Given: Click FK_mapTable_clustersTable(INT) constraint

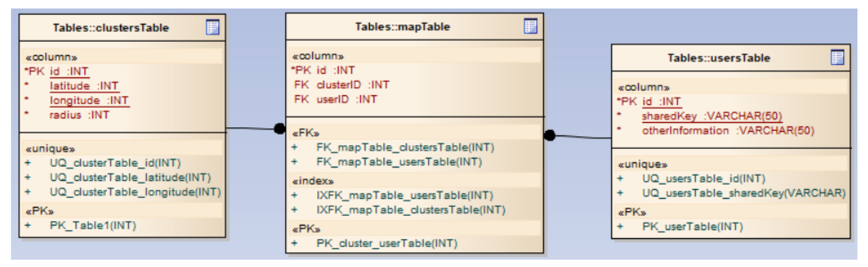Looking at the screenshot, I should (405, 147).
